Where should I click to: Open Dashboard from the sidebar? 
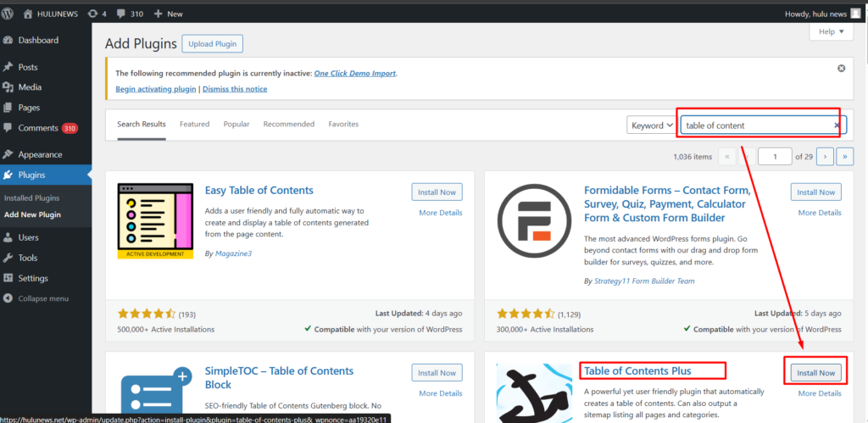point(38,41)
